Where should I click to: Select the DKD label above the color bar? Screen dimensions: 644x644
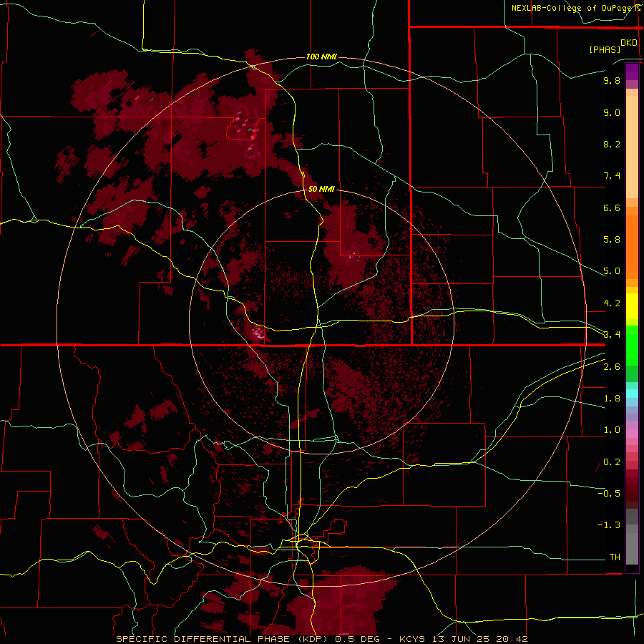click(629, 43)
